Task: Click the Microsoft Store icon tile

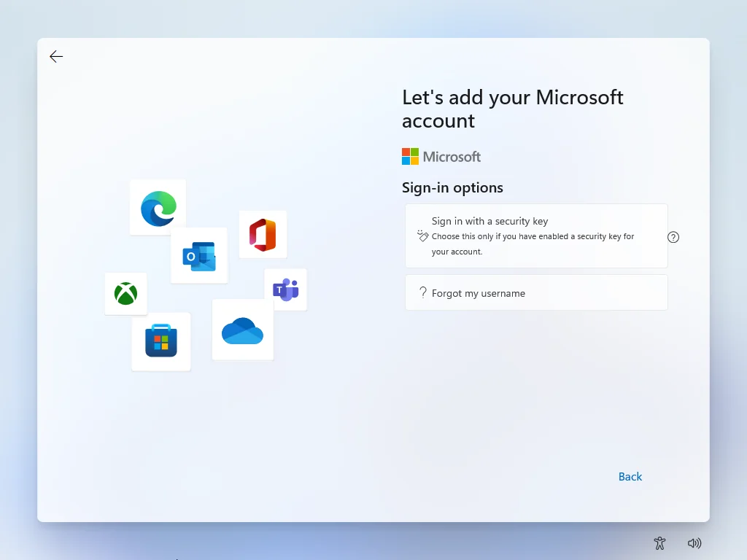Action: click(x=161, y=341)
